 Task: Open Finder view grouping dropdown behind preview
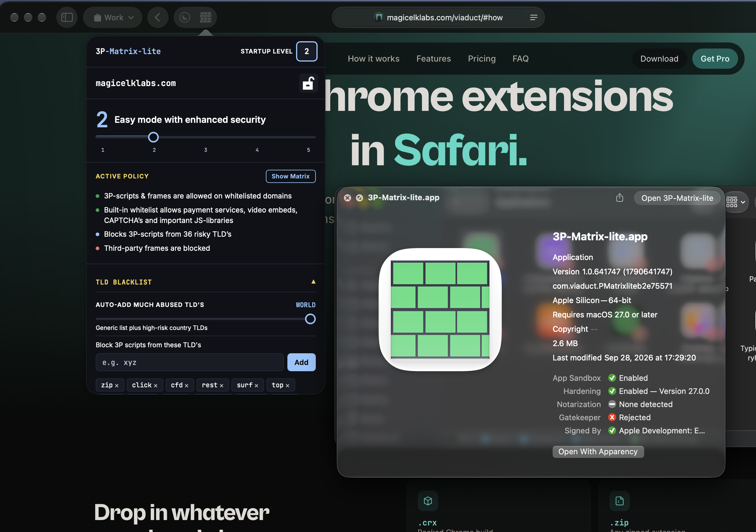point(736,202)
